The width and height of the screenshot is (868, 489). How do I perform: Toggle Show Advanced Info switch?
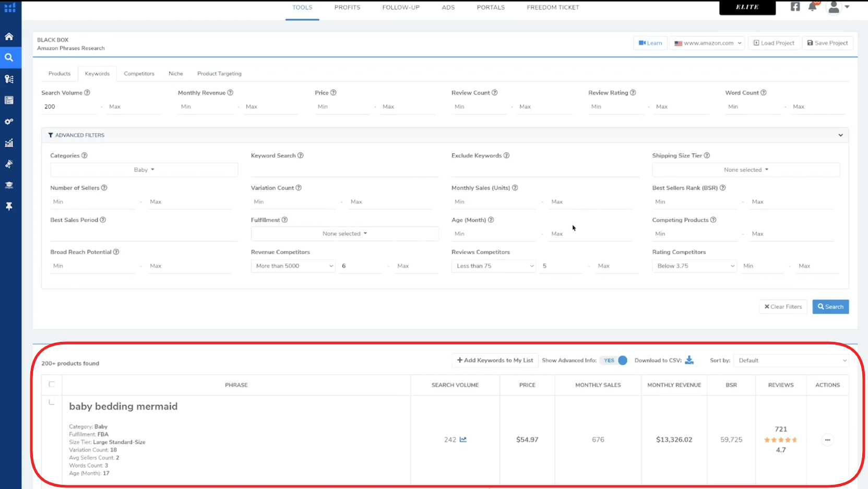click(613, 360)
